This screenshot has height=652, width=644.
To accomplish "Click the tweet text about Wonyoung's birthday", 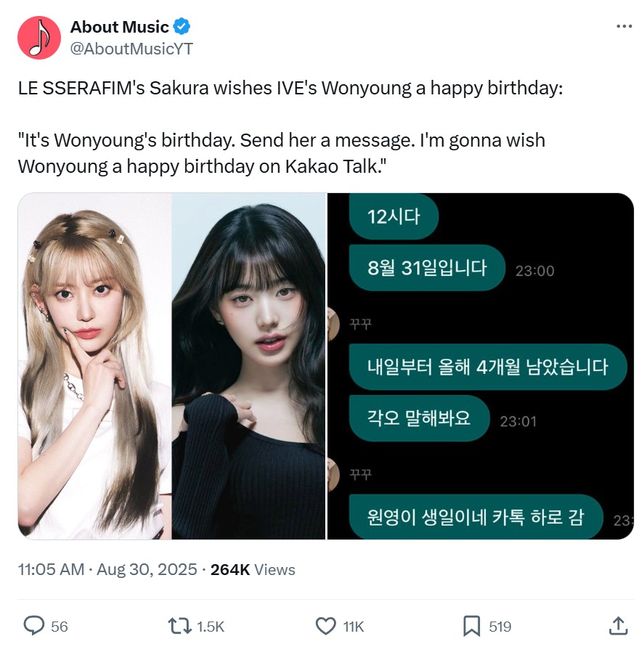I will tap(290, 127).
